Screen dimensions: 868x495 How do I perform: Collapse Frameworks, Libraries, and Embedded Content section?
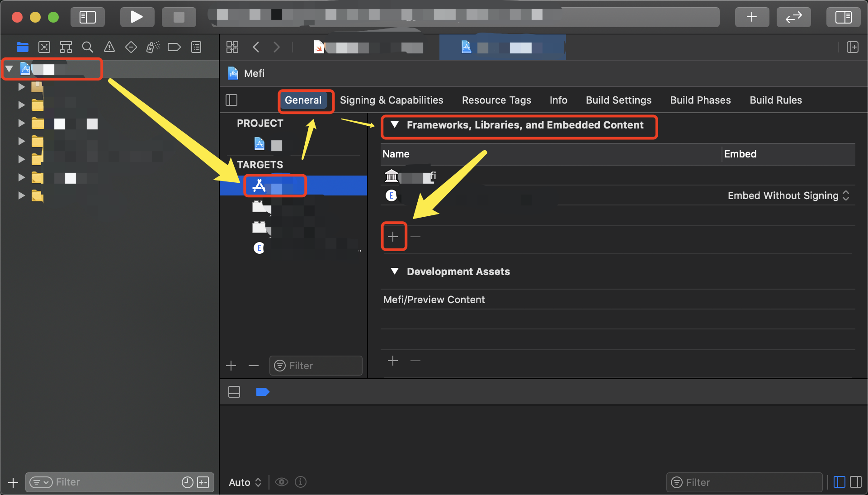pyautogui.click(x=395, y=125)
